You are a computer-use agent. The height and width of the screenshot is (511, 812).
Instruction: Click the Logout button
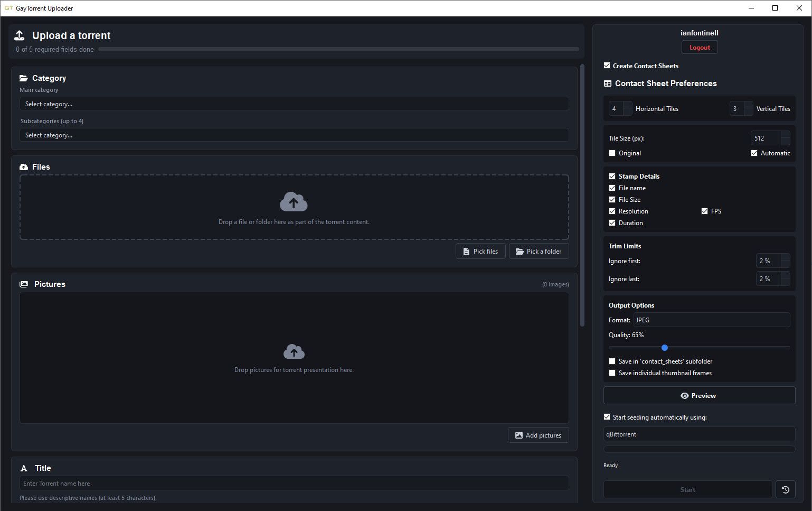700,48
